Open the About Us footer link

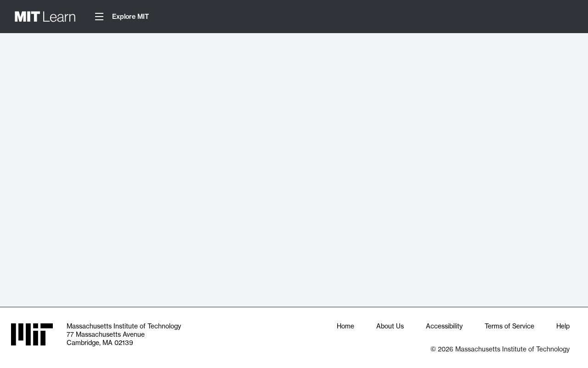pyautogui.click(x=390, y=326)
